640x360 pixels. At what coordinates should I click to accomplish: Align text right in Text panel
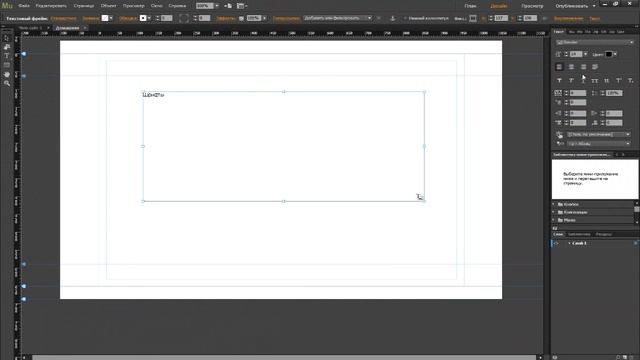(x=583, y=67)
